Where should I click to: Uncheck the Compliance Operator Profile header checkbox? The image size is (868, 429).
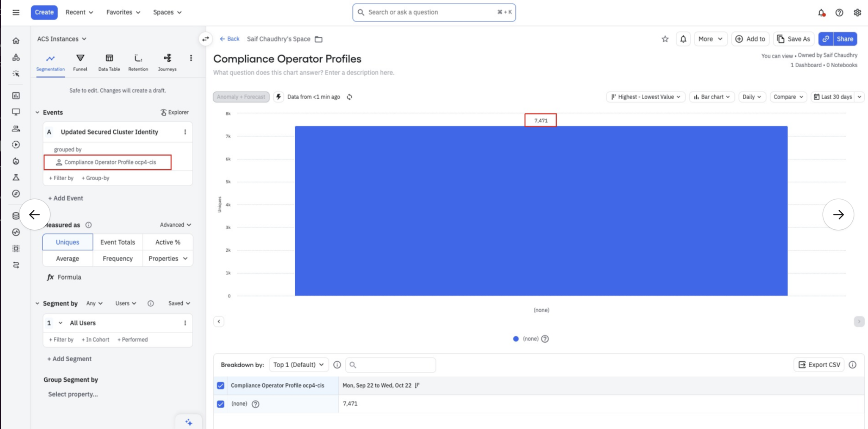tap(221, 385)
